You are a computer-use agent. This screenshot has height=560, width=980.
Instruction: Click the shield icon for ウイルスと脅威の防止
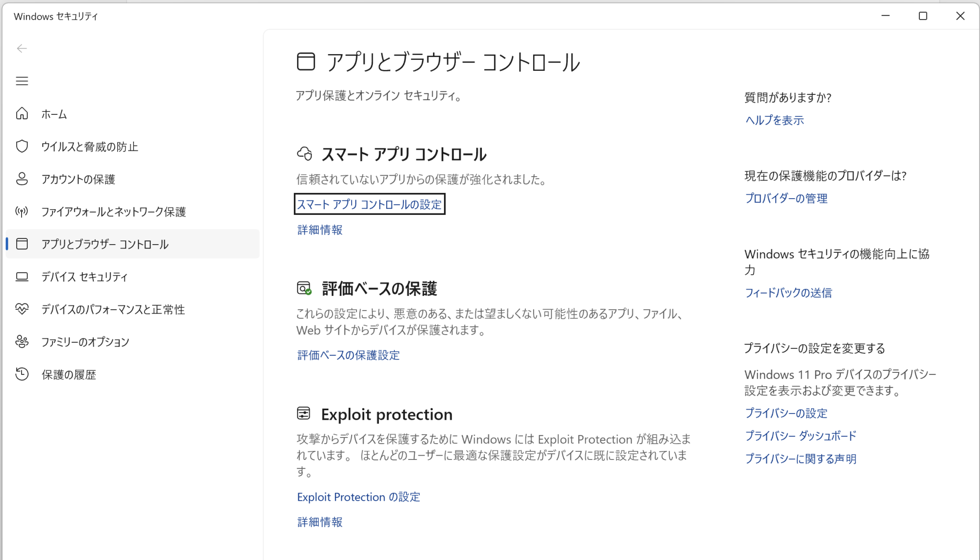click(x=22, y=146)
